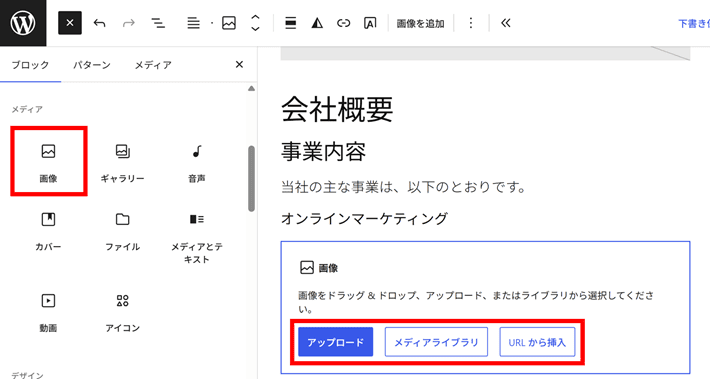
Task: Insert a link on the image
Action: coord(344,23)
